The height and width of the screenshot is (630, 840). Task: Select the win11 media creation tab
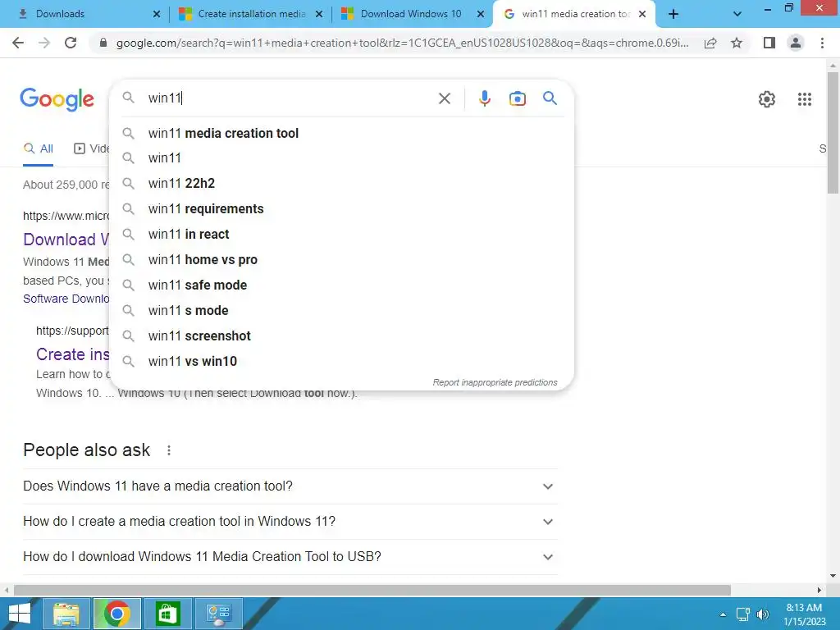point(573,14)
